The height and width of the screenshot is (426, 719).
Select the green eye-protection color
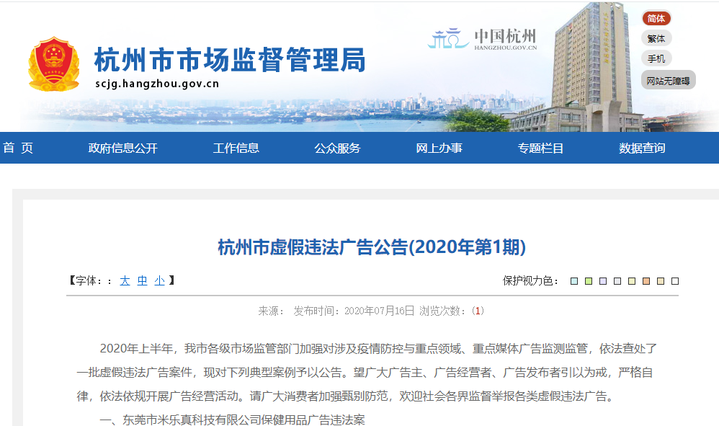[x=588, y=281]
